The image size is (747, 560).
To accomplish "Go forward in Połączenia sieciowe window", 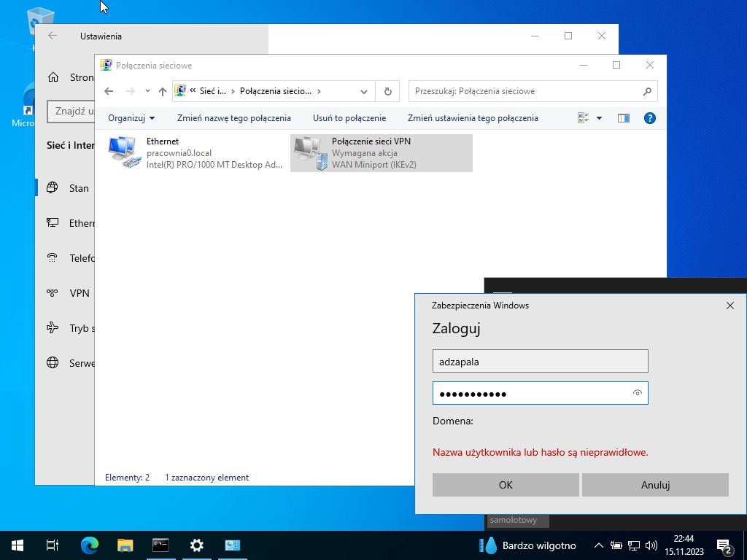I will click(130, 91).
